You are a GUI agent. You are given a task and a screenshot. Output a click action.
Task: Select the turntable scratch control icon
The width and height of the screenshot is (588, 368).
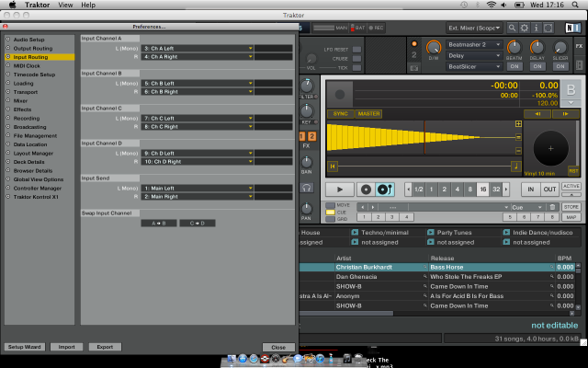click(385, 190)
